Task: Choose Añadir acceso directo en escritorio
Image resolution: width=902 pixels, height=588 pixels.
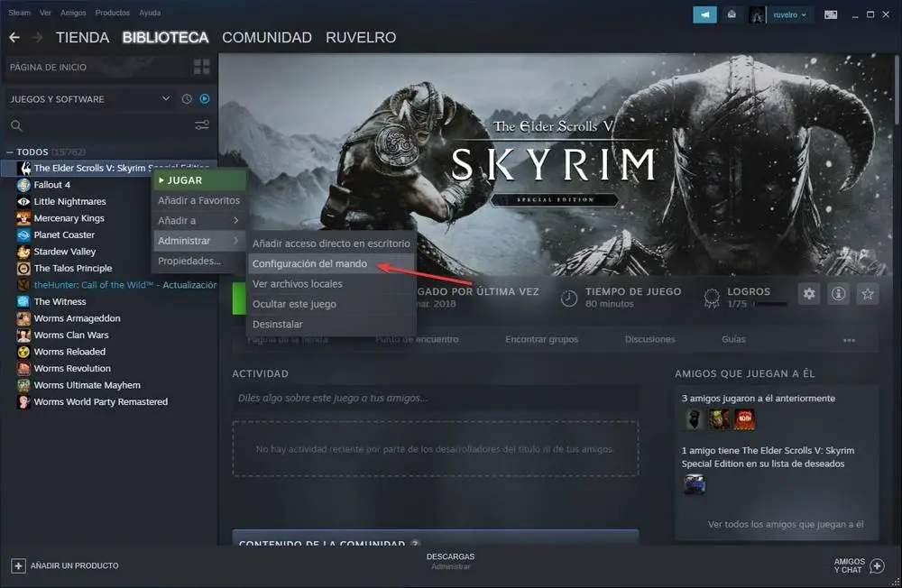Action: 331,243
